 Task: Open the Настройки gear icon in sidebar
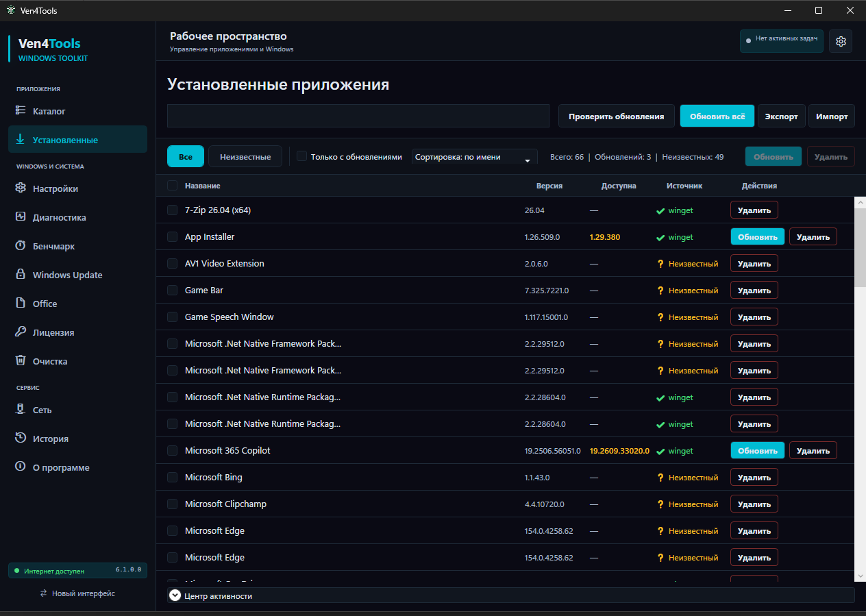click(21, 188)
